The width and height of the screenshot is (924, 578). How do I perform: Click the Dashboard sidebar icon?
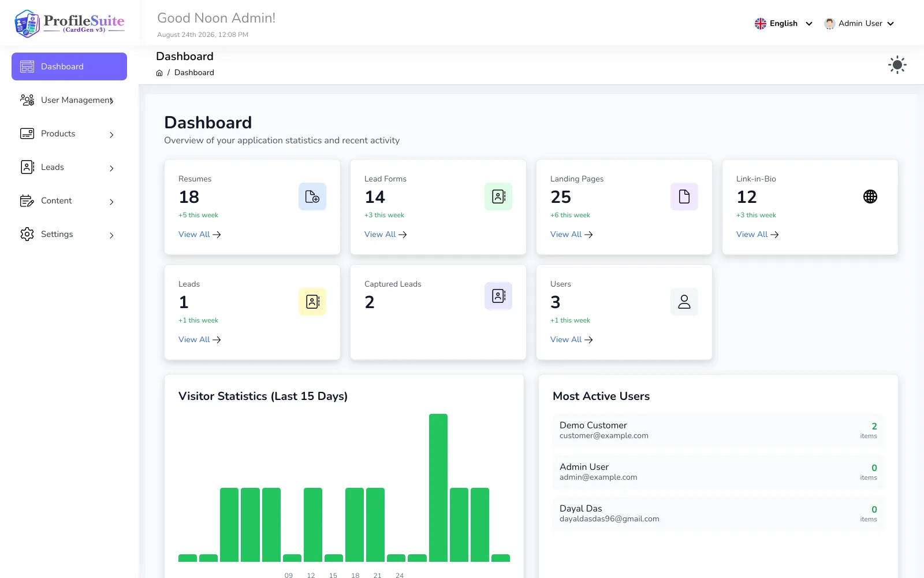pyautogui.click(x=27, y=66)
